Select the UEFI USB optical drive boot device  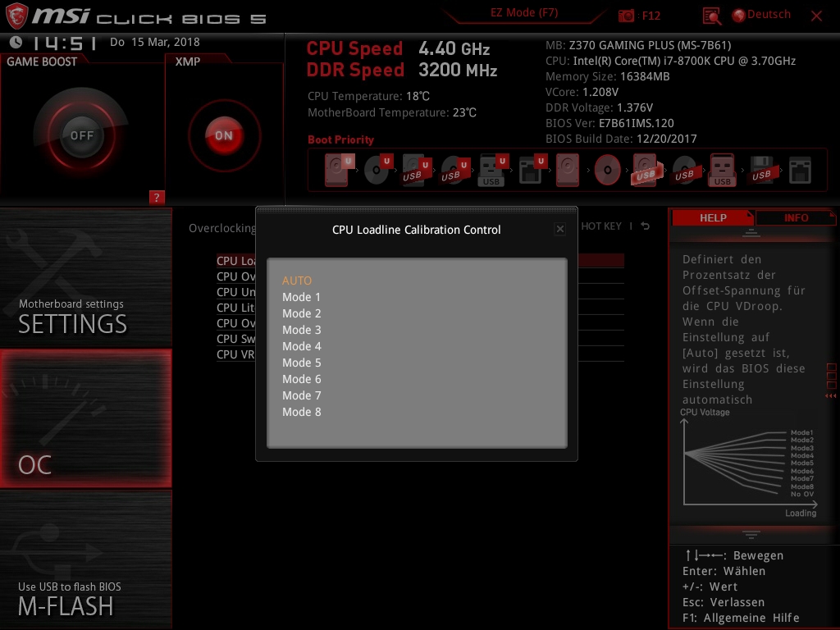pyautogui.click(x=455, y=170)
